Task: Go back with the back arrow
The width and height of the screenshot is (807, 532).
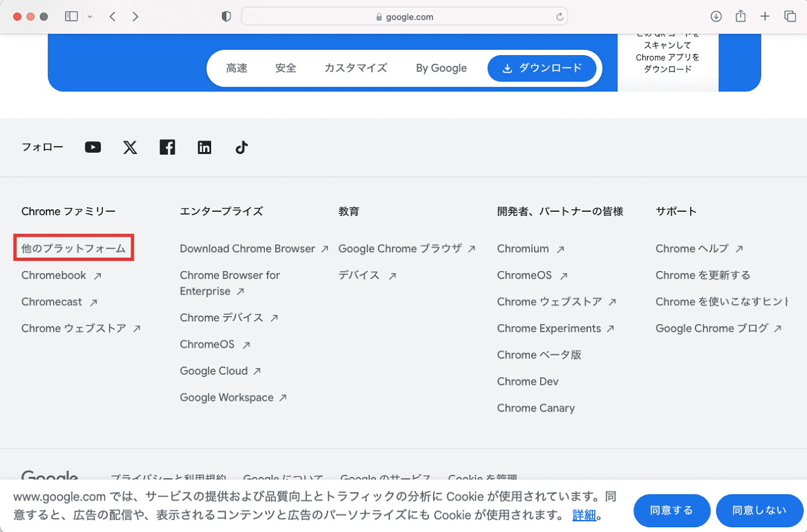Action: click(112, 17)
